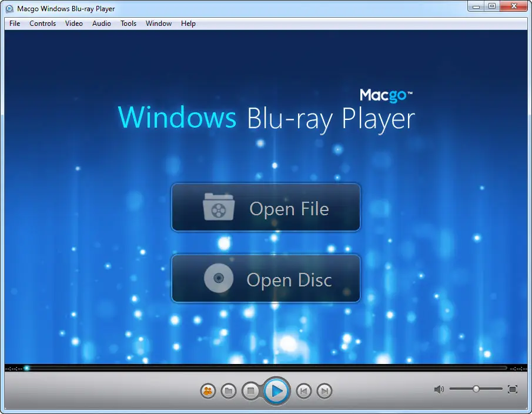Screen dimensions: 532x414
Task: Skip to the previous chapter
Action: click(303, 391)
